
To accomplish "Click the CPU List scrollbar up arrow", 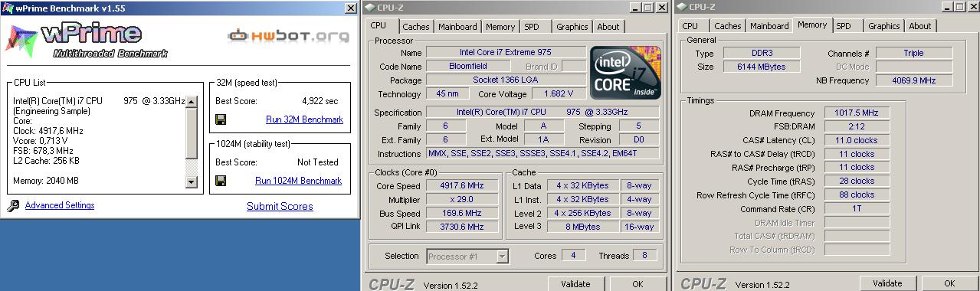I will tap(192, 101).
